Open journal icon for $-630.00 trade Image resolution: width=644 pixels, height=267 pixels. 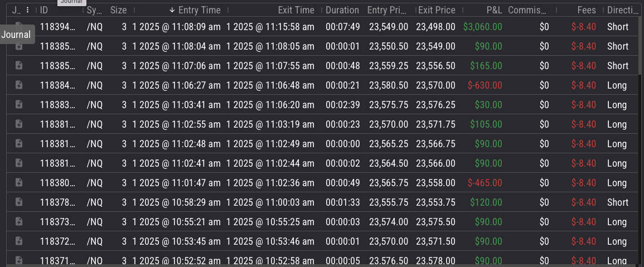tap(18, 85)
